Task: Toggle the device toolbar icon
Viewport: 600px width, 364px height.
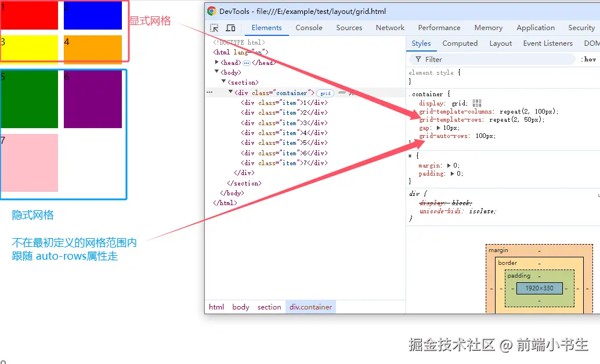Action: 230,28
